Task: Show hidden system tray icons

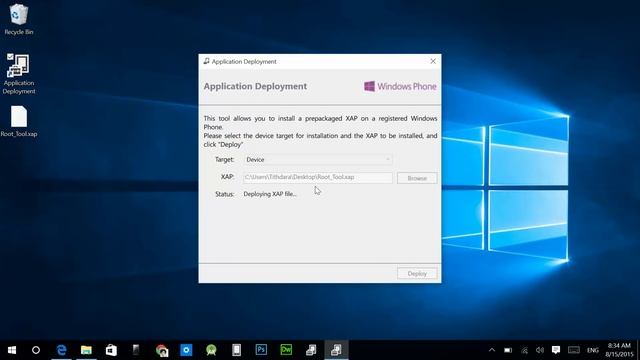Action: coord(492,350)
